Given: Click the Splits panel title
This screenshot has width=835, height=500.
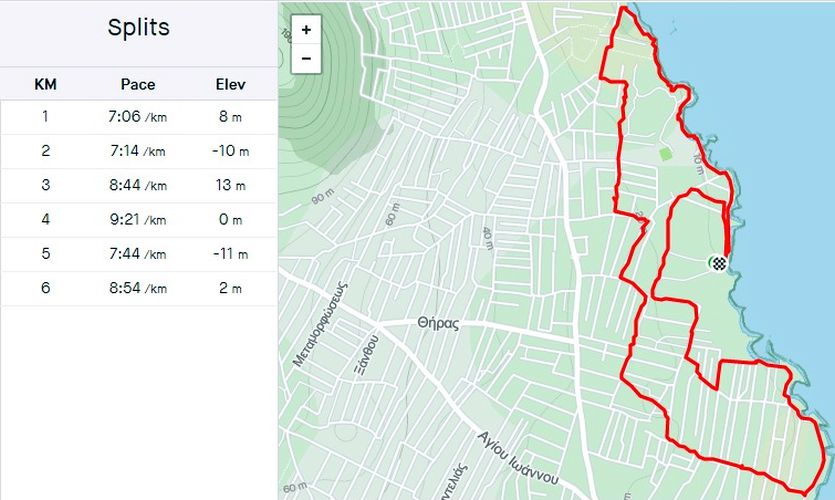Looking at the screenshot, I should click(x=138, y=27).
